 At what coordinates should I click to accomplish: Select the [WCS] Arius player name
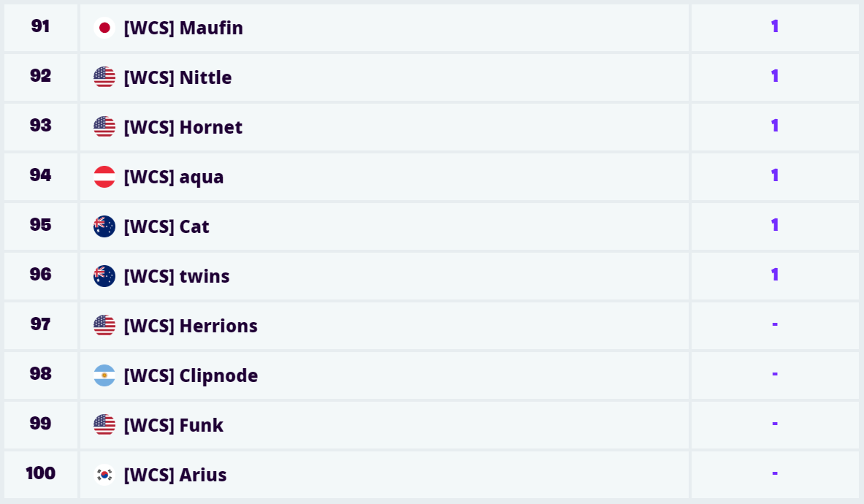coord(175,475)
